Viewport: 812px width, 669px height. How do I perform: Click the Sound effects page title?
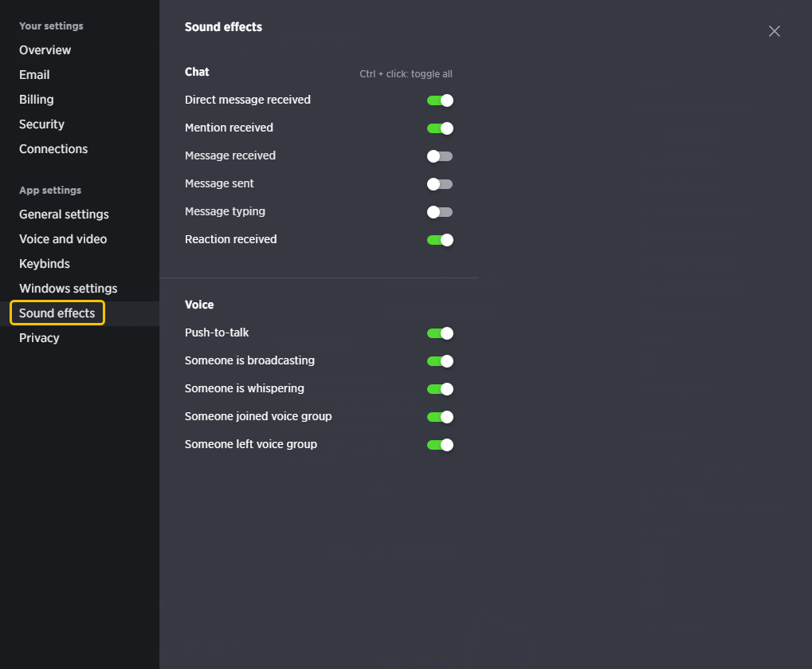click(223, 27)
